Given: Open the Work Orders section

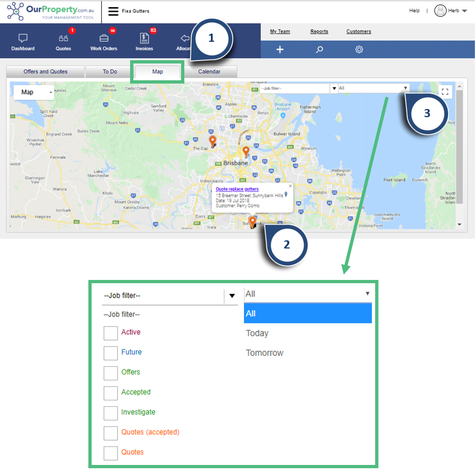Looking at the screenshot, I should point(104,42).
